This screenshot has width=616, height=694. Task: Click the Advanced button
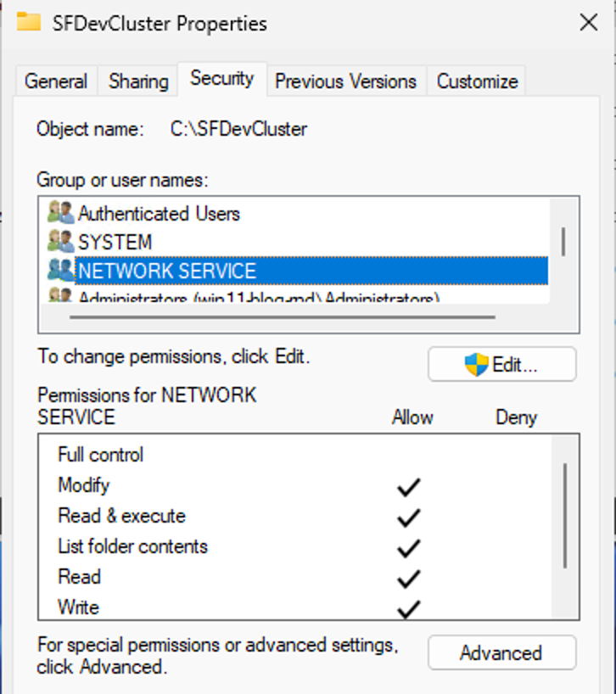point(501,652)
